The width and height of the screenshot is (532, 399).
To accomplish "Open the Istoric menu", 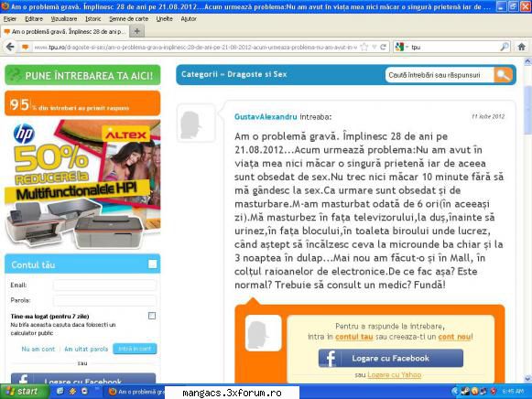I will pyautogui.click(x=93, y=19).
